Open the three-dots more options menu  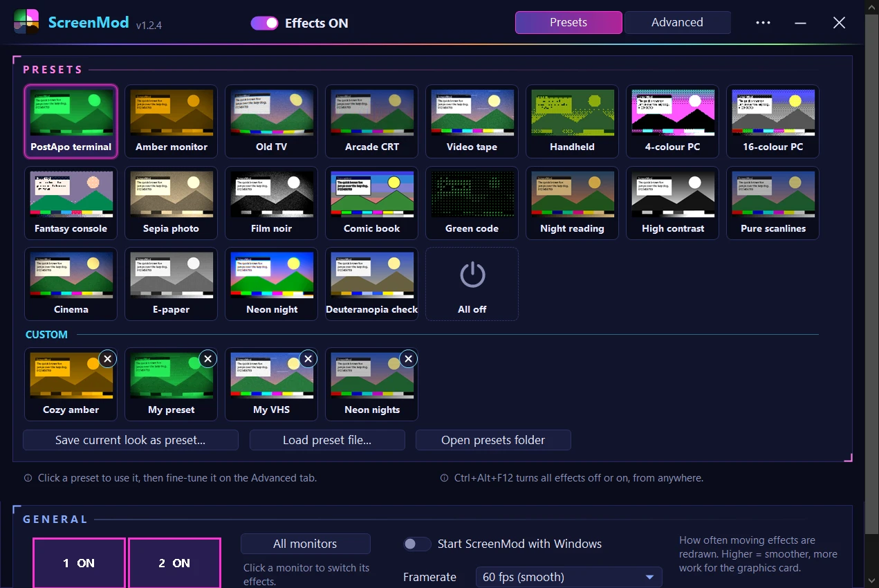763,23
